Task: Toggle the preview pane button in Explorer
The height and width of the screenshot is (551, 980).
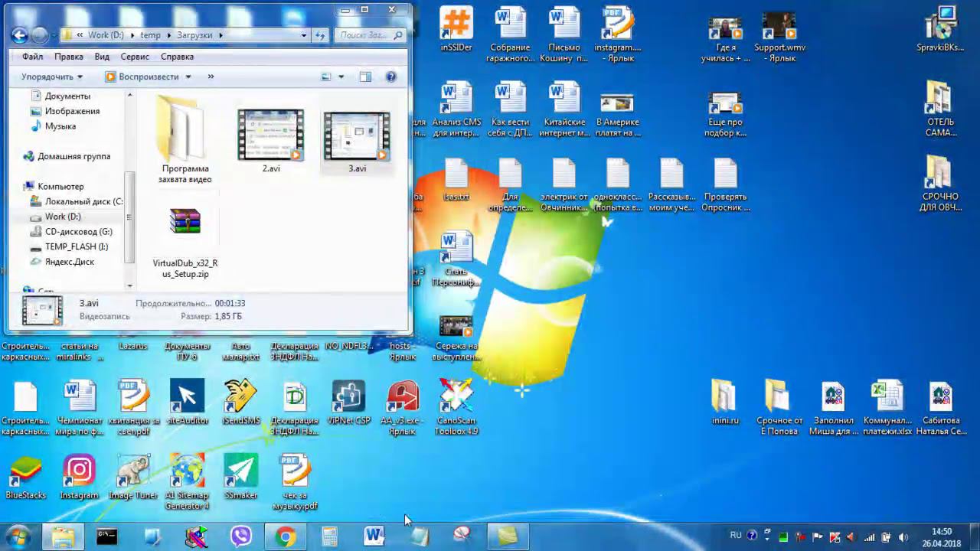Action: (x=365, y=77)
